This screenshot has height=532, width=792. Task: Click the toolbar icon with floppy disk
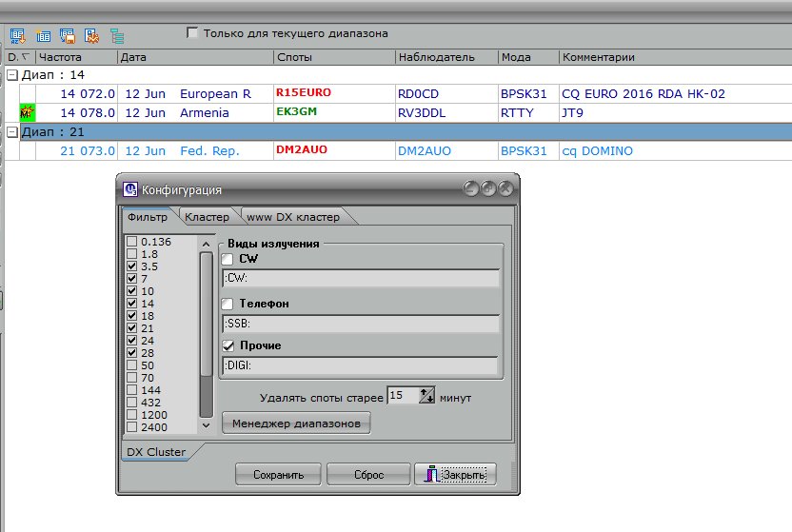68,37
